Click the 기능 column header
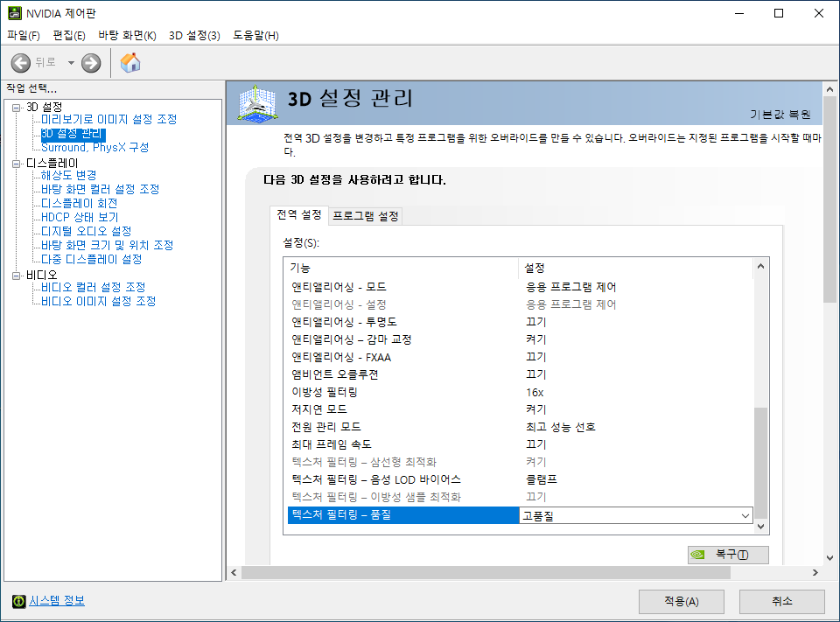 pos(402,268)
